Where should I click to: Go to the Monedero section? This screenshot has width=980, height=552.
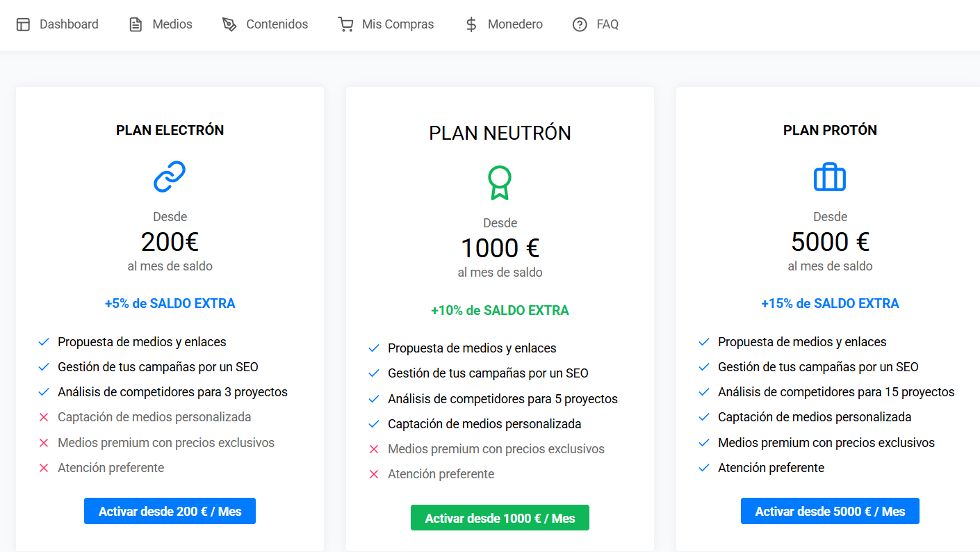pos(515,24)
